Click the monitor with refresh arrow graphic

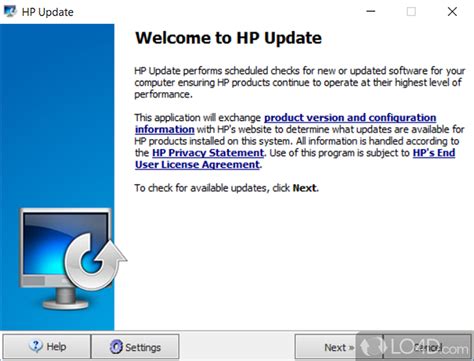point(73,258)
